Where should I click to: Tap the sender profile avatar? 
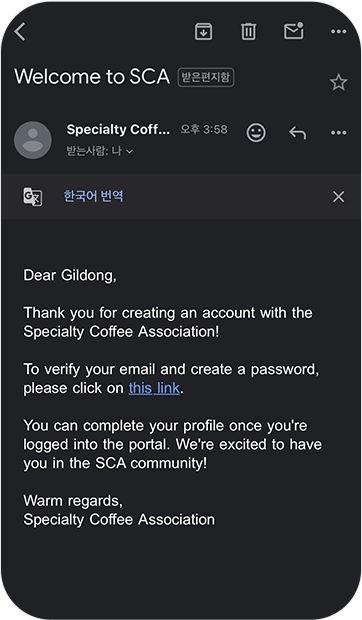point(33,140)
